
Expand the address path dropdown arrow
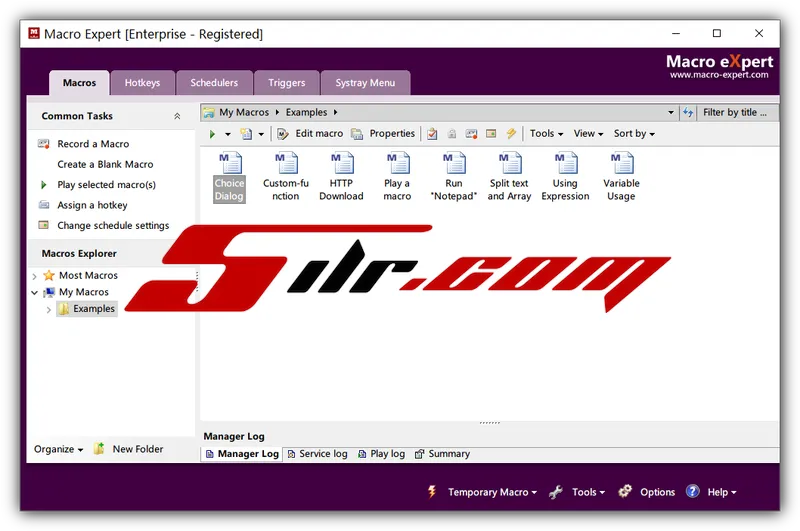[x=670, y=113]
